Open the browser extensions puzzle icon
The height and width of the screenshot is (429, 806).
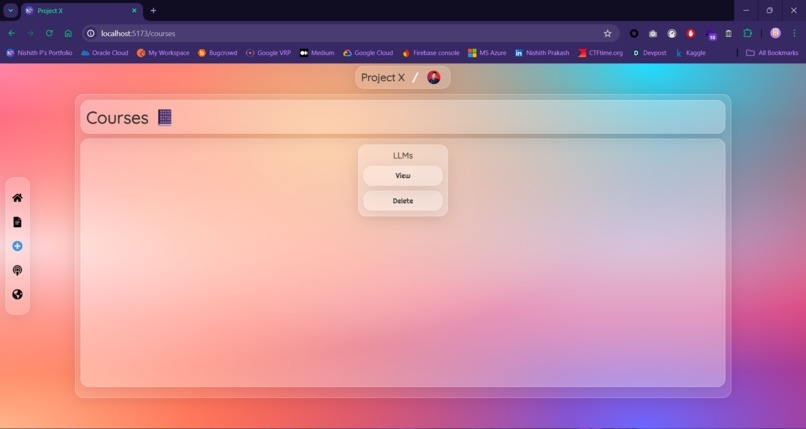pos(747,33)
